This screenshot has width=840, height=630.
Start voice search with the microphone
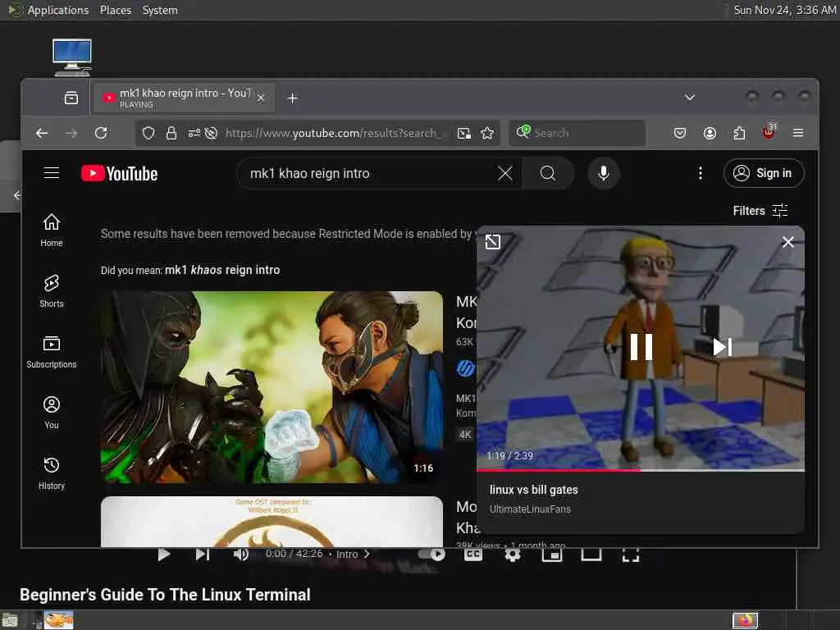coord(603,173)
